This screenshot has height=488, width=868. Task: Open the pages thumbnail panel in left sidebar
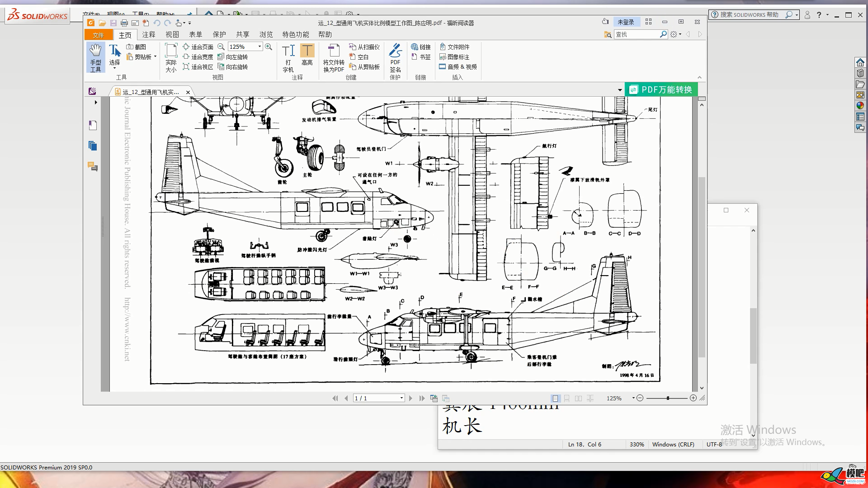click(x=93, y=145)
